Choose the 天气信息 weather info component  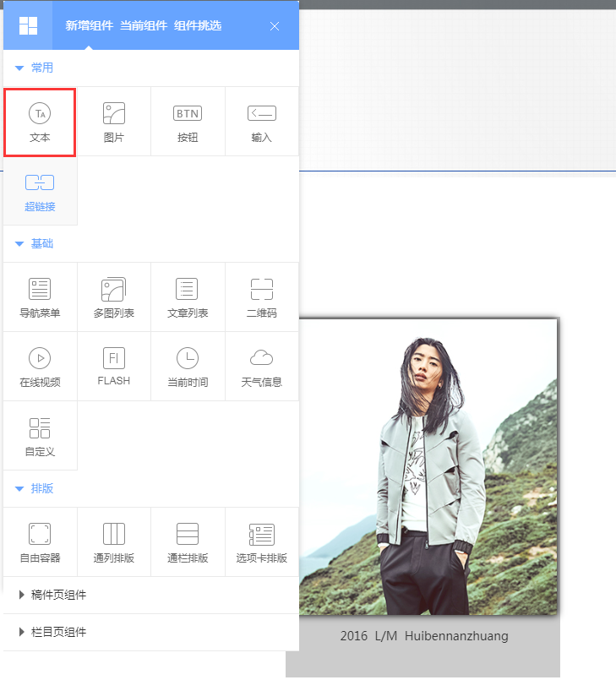[x=261, y=366]
